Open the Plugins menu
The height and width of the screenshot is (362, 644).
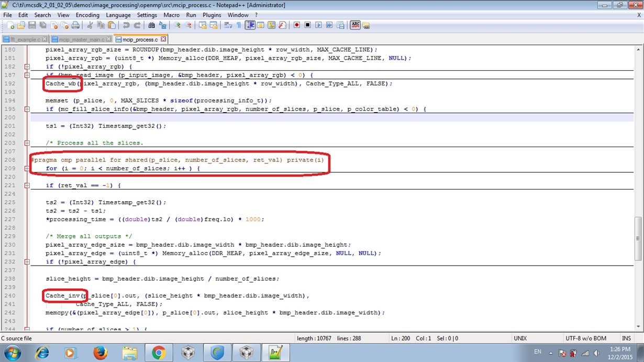tap(212, 15)
